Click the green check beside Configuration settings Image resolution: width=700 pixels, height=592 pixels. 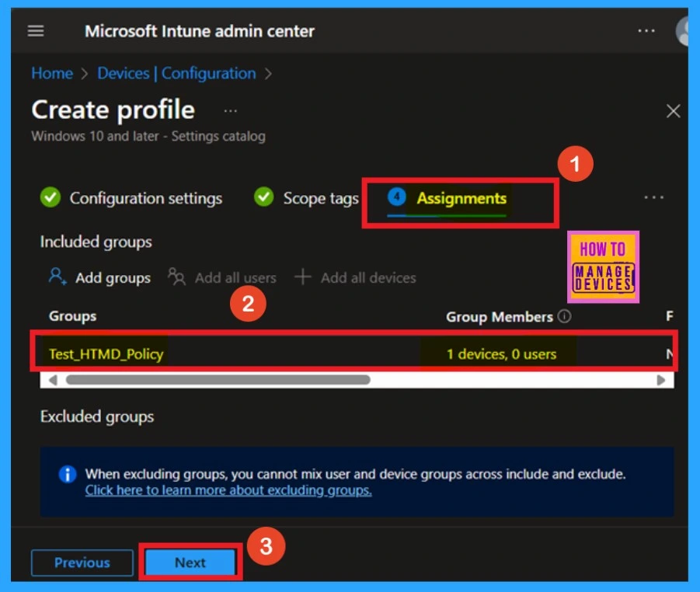click(50, 197)
